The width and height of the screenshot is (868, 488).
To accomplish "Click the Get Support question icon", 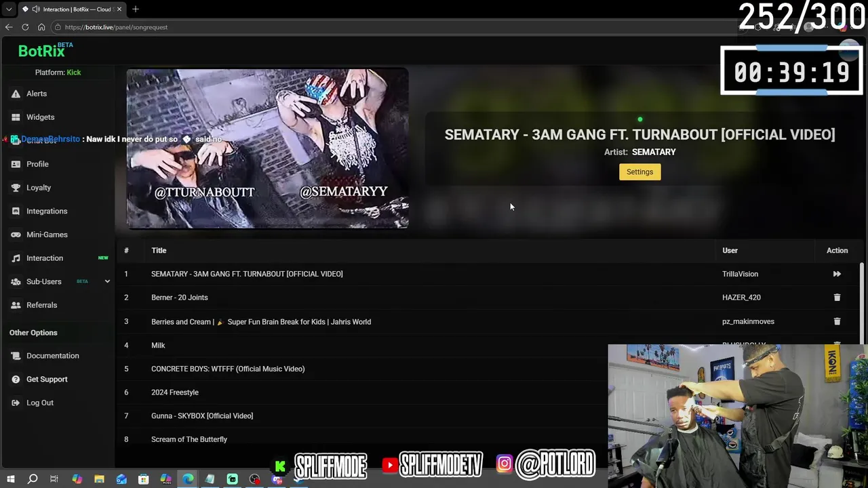I will [x=16, y=379].
